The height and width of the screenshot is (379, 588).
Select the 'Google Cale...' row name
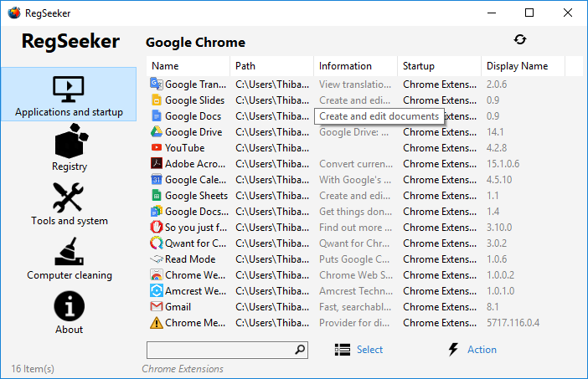(x=196, y=180)
